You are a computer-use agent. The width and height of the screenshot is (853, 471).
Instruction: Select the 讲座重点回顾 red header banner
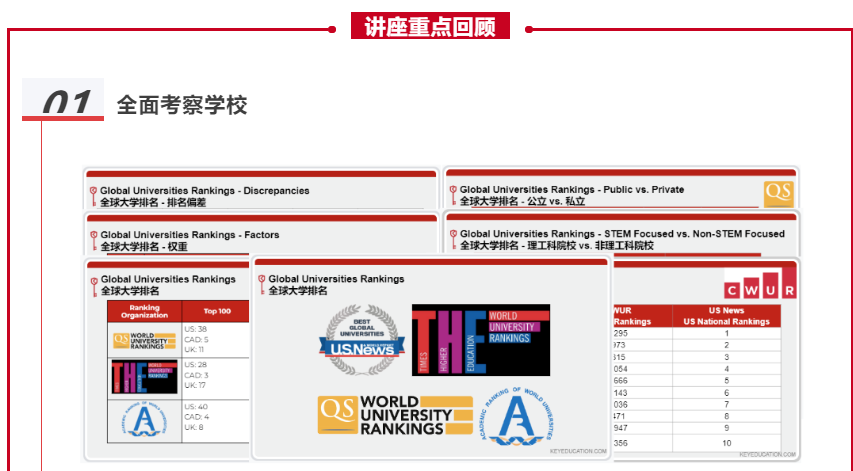(x=430, y=26)
